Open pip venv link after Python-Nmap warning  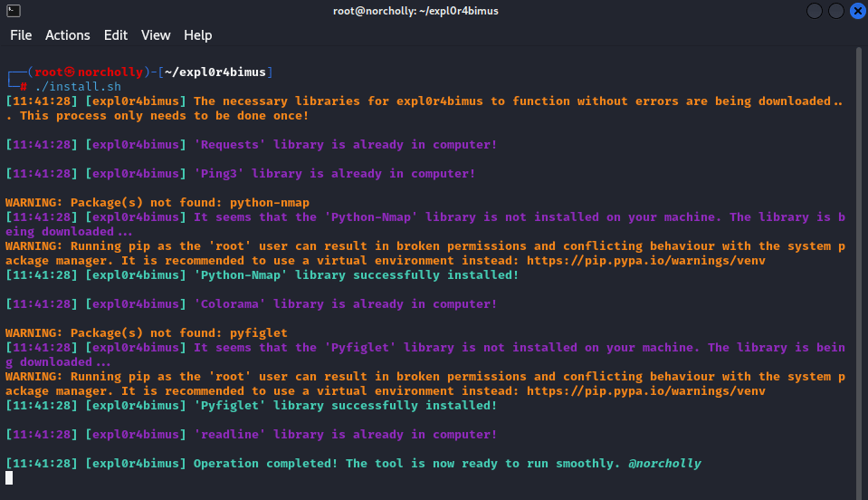coord(645,261)
